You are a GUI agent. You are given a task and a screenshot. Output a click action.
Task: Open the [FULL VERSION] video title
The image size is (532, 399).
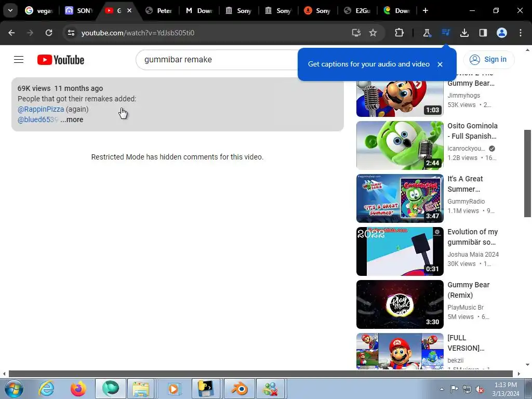pos(466,343)
